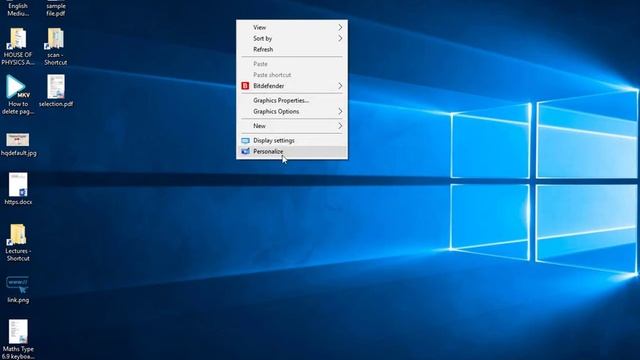Click the greyed Paste entry

pos(292,64)
